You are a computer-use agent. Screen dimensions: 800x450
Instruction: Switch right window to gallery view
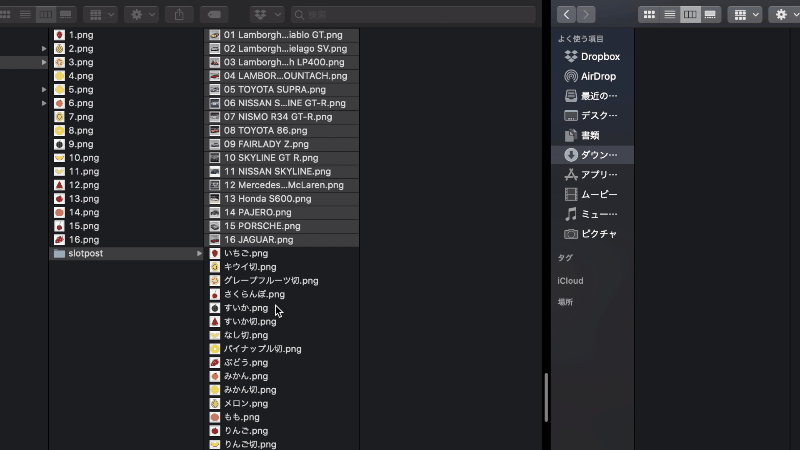click(710, 15)
